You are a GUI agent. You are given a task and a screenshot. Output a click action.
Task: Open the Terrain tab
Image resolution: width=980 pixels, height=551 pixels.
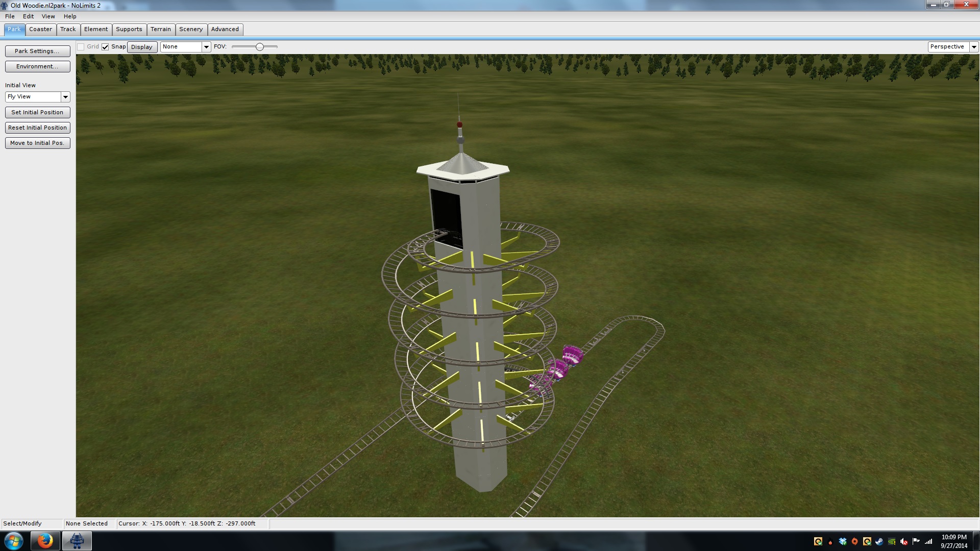[x=161, y=29]
